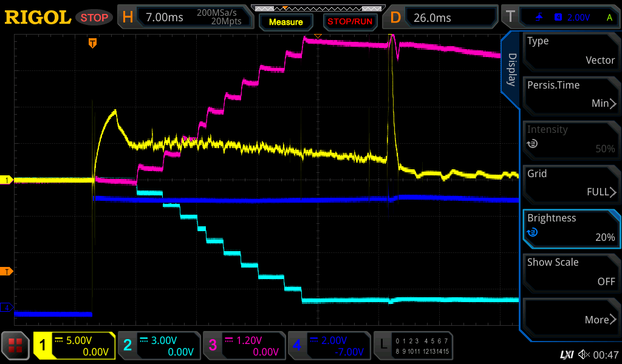622x364 pixels.
Task: Open the Measure menu
Action: pyautogui.click(x=285, y=22)
